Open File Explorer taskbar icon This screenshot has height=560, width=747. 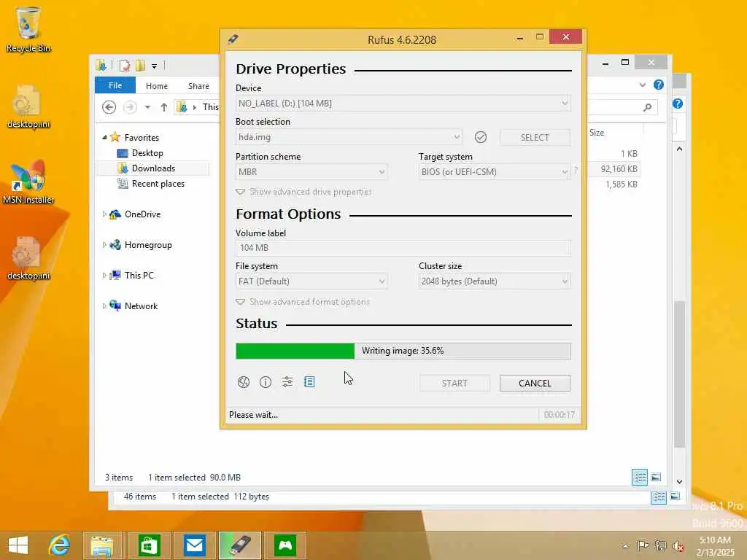tap(102, 545)
